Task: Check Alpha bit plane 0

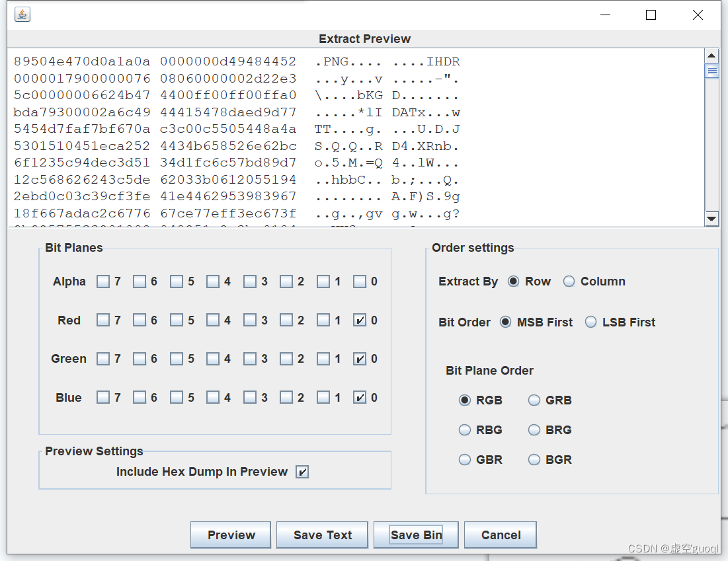Action: pos(360,281)
